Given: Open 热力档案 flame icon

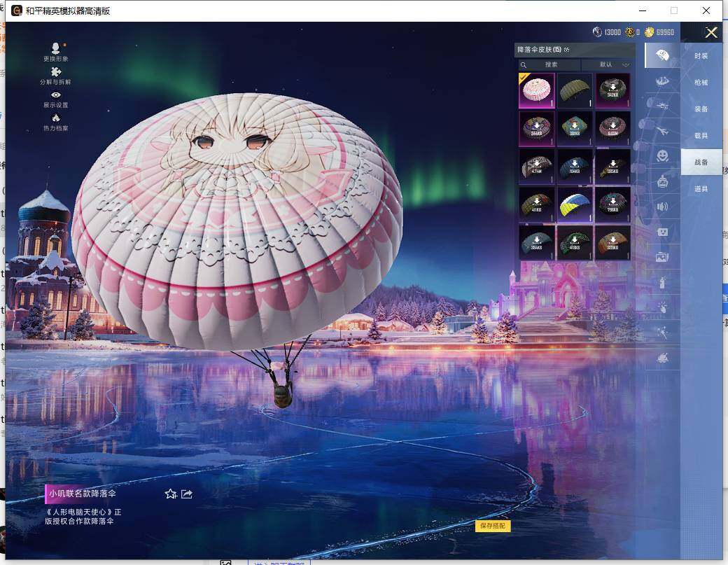Looking at the screenshot, I should click(56, 118).
